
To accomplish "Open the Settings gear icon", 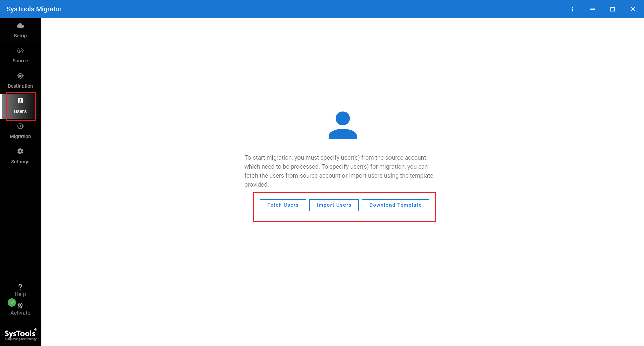I will (20, 152).
